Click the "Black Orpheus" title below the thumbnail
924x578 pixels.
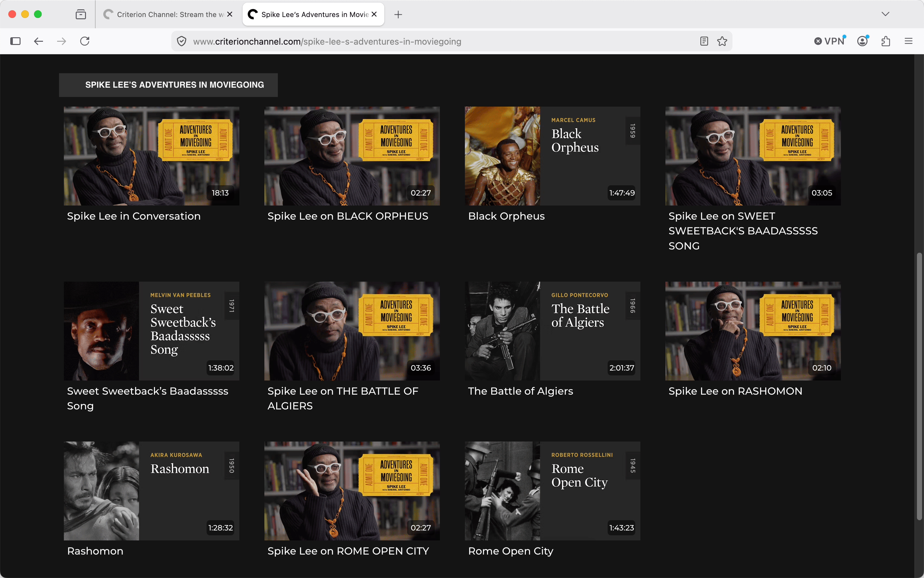click(506, 216)
